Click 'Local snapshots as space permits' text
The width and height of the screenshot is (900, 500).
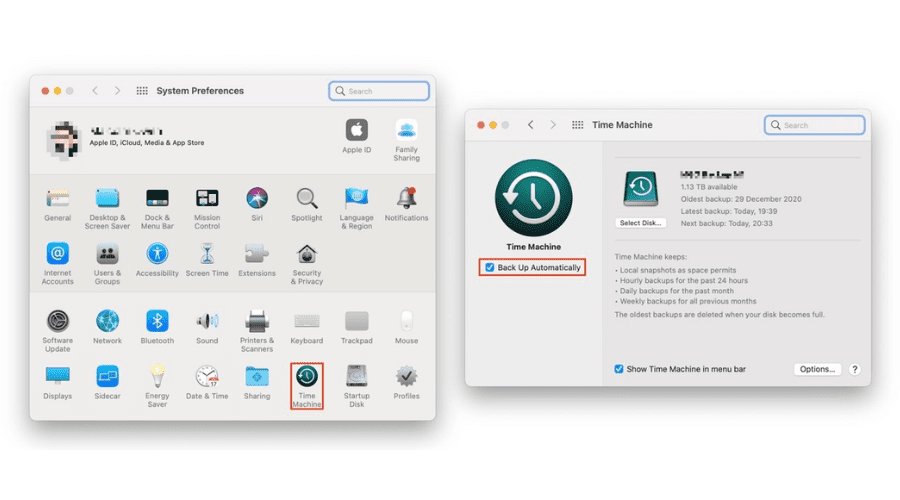678,270
